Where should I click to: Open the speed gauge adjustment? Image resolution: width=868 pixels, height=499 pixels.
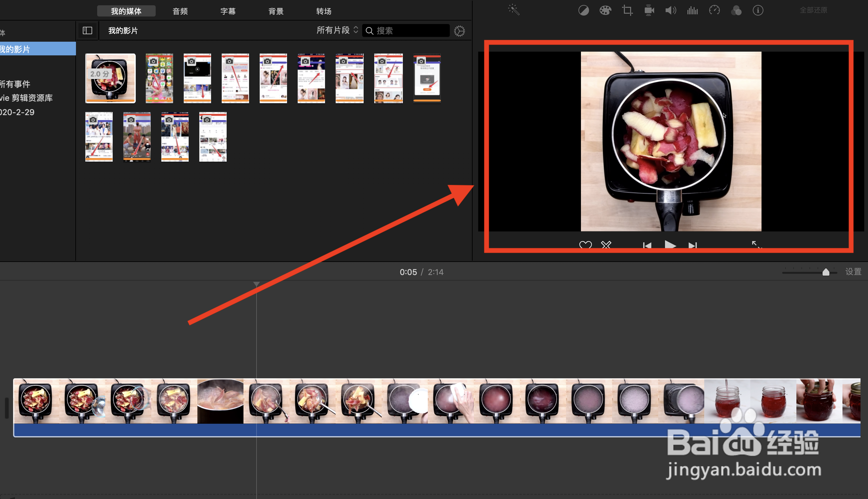(x=715, y=10)
